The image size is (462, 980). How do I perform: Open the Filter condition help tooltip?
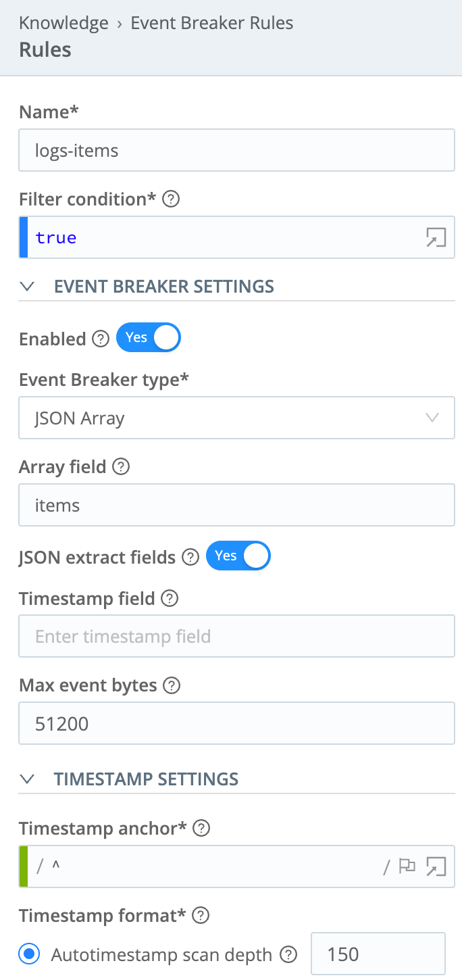pyautogui.click(x=171, y=199)
